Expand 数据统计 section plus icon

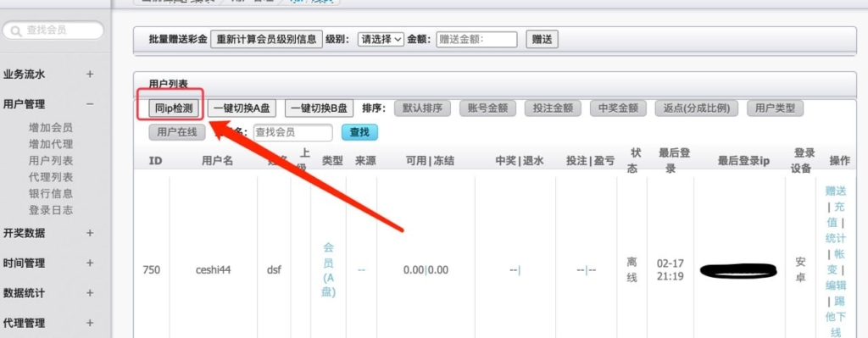coord(90,293)
